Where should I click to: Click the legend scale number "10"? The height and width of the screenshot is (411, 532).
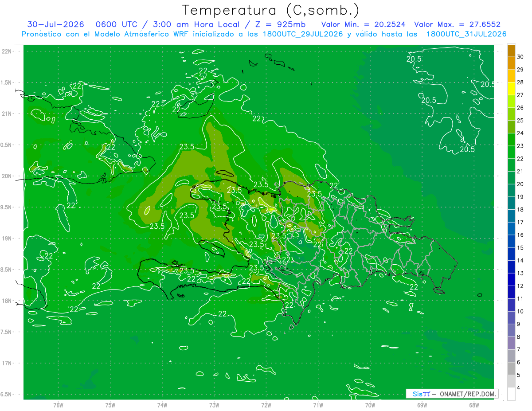pyautogui.click(x=520, y=312)
